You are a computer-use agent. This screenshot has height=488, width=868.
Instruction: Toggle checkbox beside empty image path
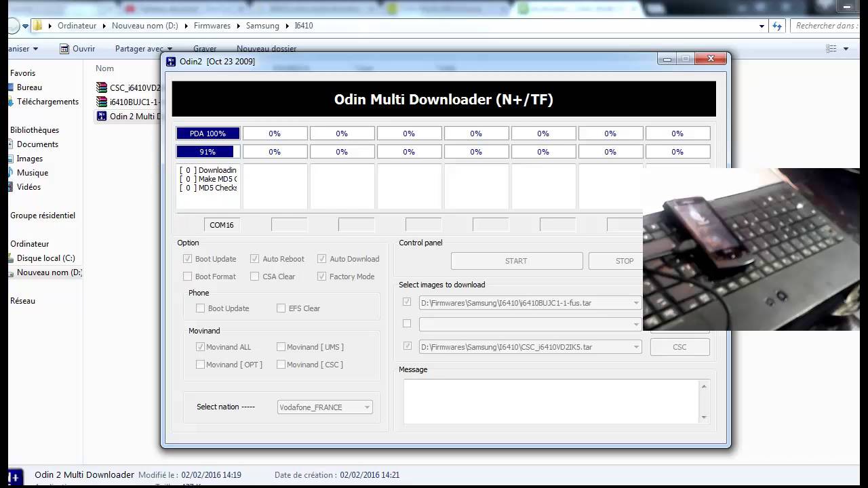[407, 324]
